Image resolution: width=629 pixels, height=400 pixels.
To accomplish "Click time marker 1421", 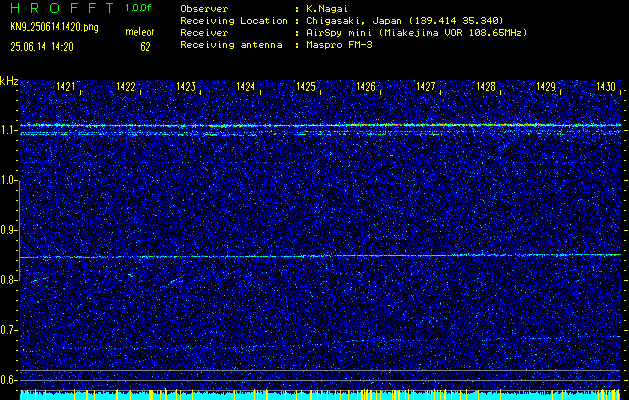I will tap(66, 86).
